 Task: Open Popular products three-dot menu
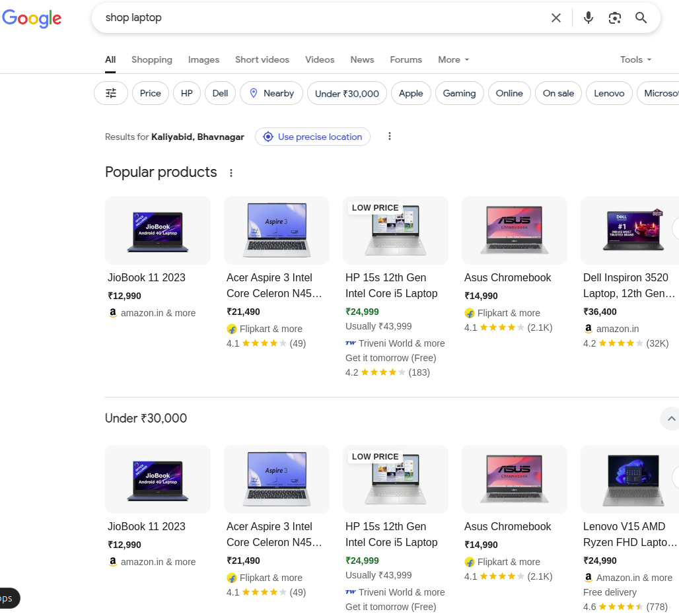click(x=231, y=173)
